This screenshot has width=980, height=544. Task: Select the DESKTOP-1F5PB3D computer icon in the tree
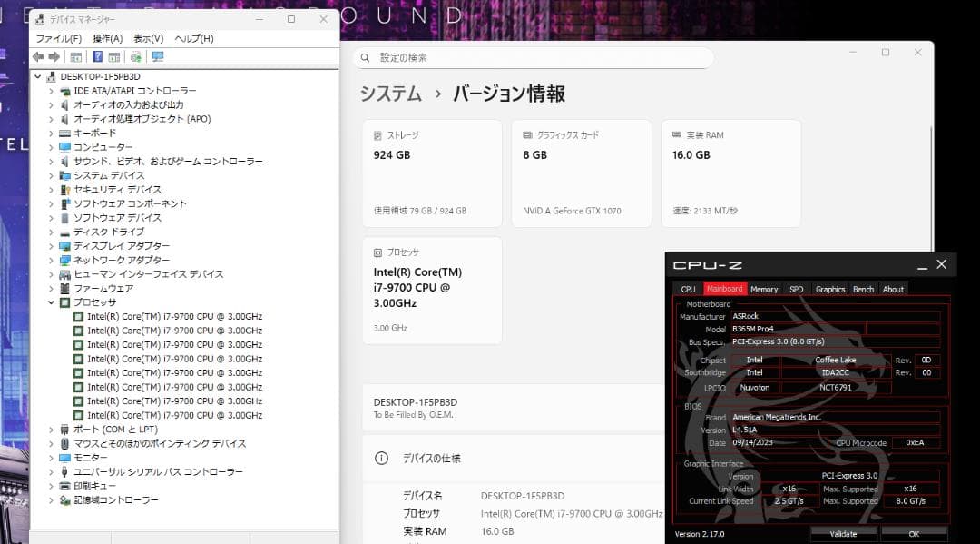[x=51, y=76]
